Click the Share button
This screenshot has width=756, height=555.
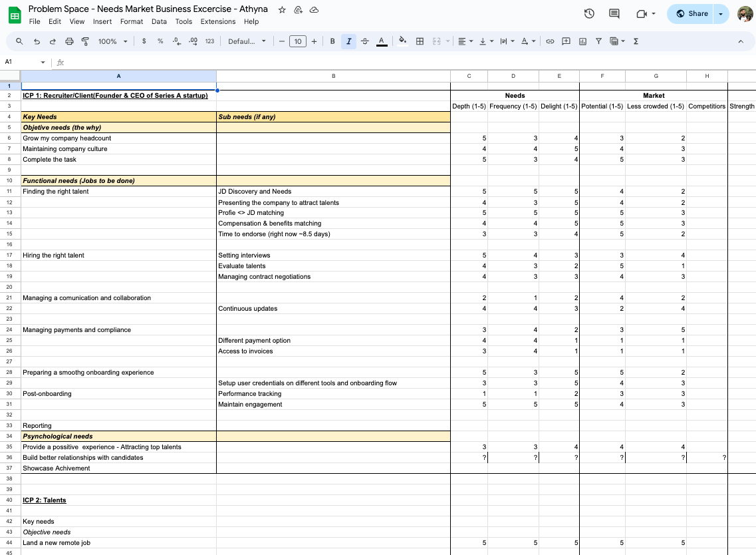(692, 14)
